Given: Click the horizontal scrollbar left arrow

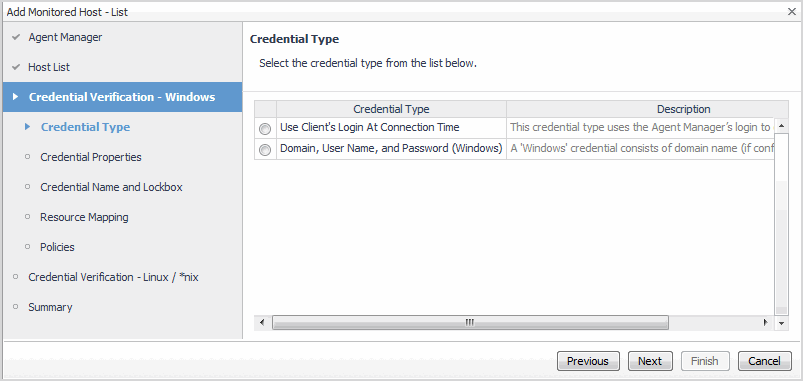Looking at the screenshot, I should pyautogui.click(x=262, y=323).
